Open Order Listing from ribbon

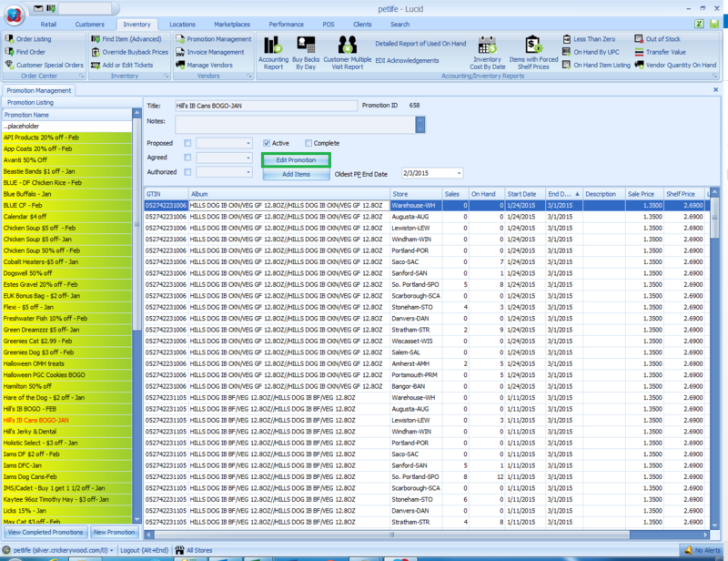point(28,39)
